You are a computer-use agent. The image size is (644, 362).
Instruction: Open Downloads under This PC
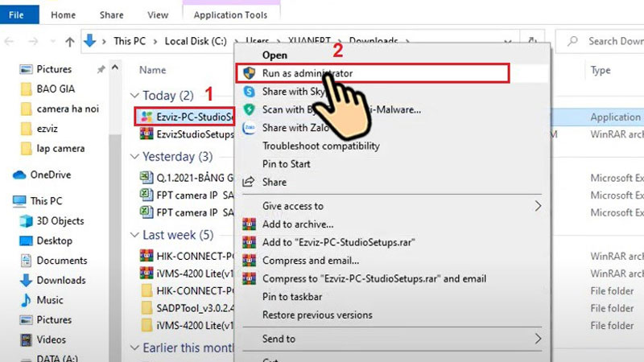click(61, 280)
